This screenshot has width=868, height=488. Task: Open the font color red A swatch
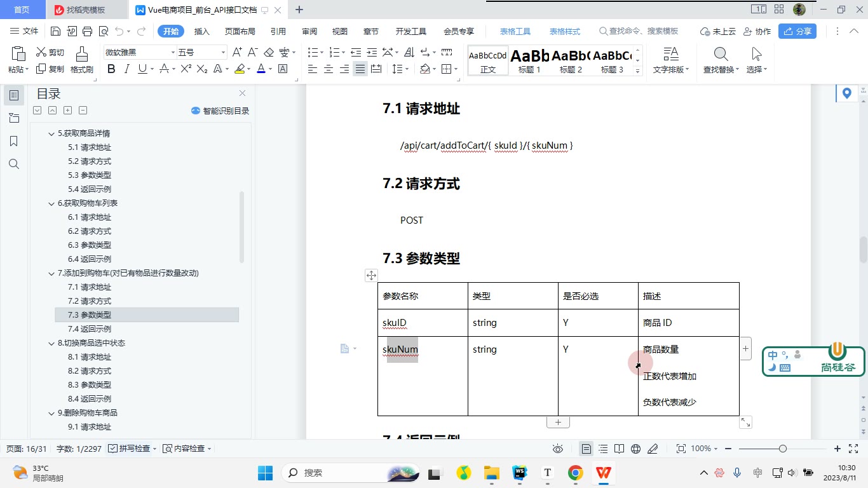point(261,69)
